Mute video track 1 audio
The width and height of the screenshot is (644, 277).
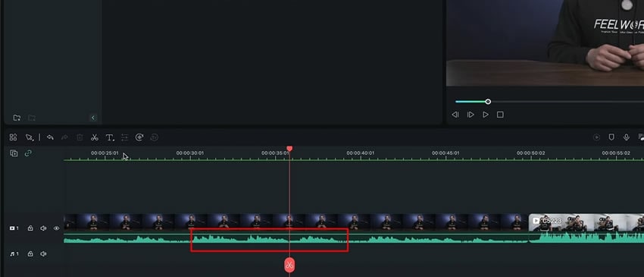(x=43, y=228)
